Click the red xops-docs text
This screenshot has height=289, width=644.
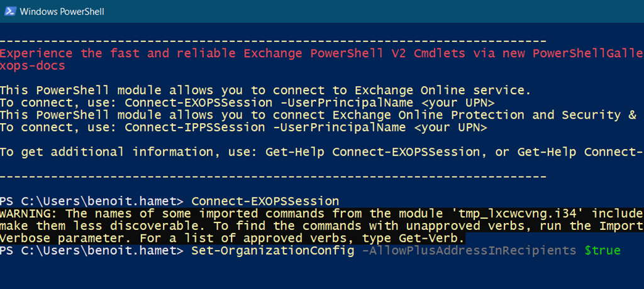tap(32, 65)
